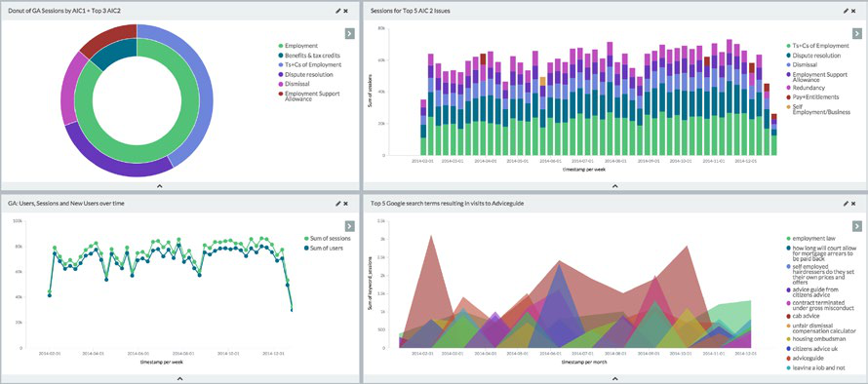Expand the bottom chevron of the Sessions for Top 5 panel
868x384 pixels.
[615, 186]
